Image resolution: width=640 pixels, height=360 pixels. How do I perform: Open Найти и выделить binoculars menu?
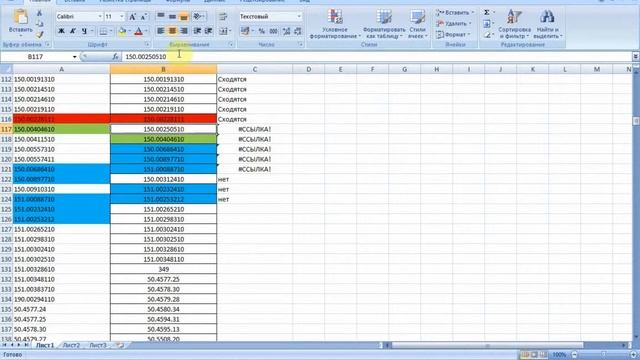[x=548, y=24]
